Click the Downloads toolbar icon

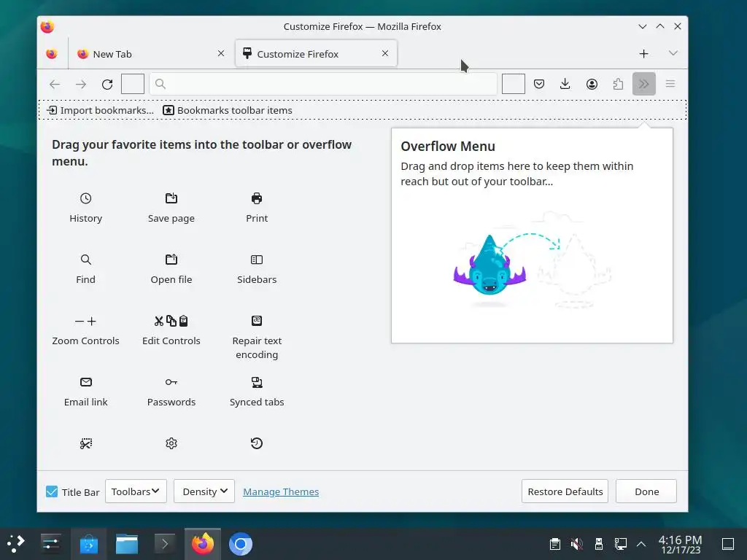tap(565, 85)
